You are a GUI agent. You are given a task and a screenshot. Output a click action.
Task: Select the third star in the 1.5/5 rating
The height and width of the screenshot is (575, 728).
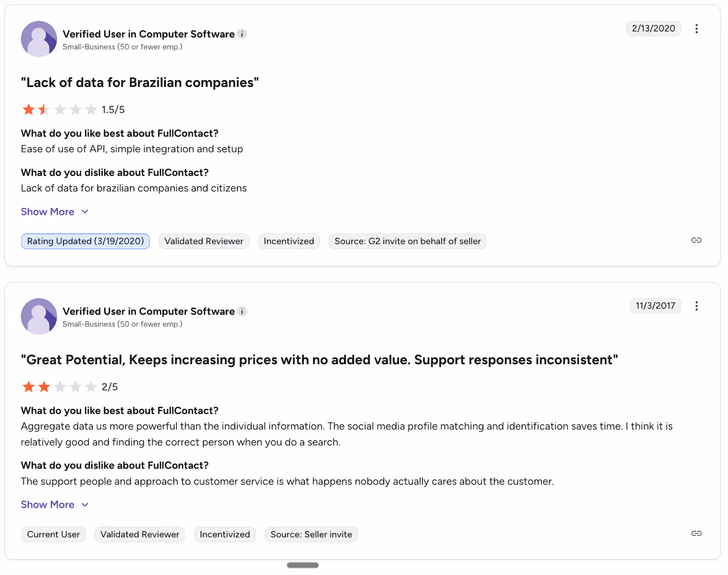coord(60,109)
